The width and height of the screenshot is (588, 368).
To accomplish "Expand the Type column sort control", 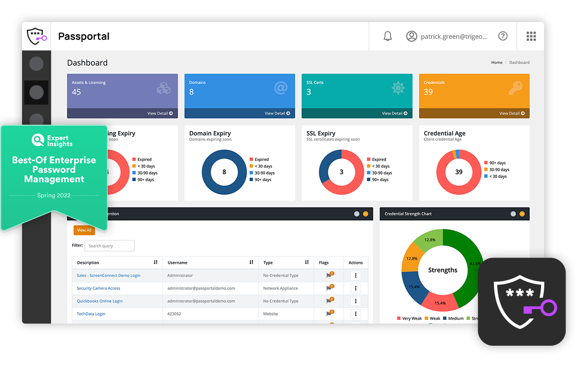I will coord(307,263).
